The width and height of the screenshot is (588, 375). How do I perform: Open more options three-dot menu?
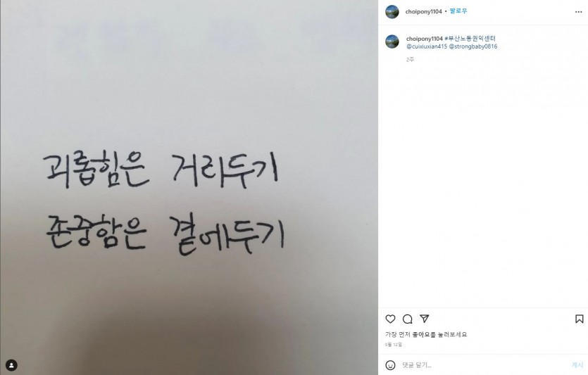pos(578,12)
